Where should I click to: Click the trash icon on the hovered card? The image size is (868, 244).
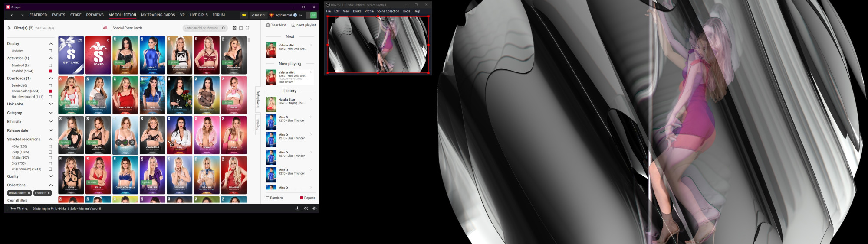coord(132,142)
